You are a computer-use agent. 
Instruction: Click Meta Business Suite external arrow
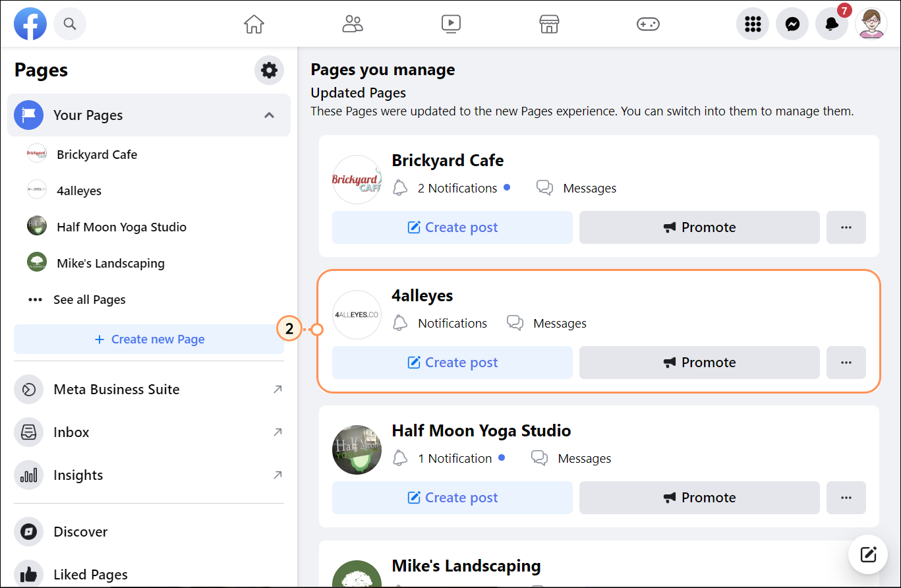pos(277,390)
